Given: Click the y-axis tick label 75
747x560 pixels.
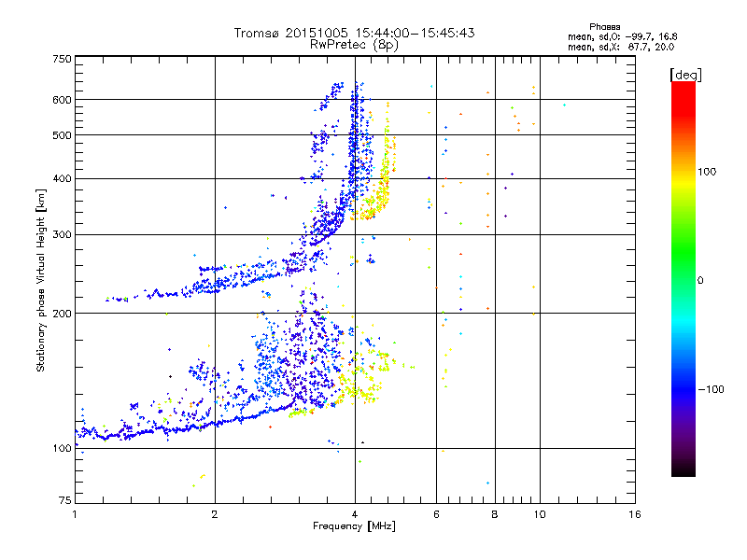Looking at the screenshot, I should (65, 500).
